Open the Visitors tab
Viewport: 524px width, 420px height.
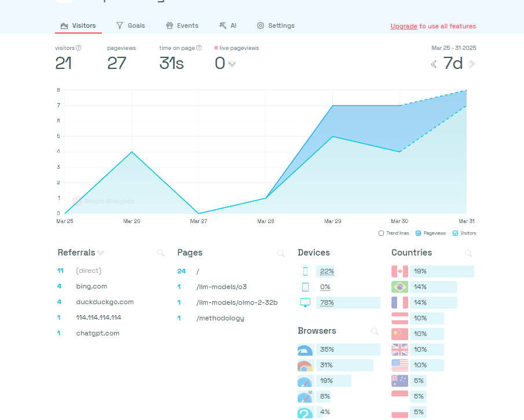[78, 25]
